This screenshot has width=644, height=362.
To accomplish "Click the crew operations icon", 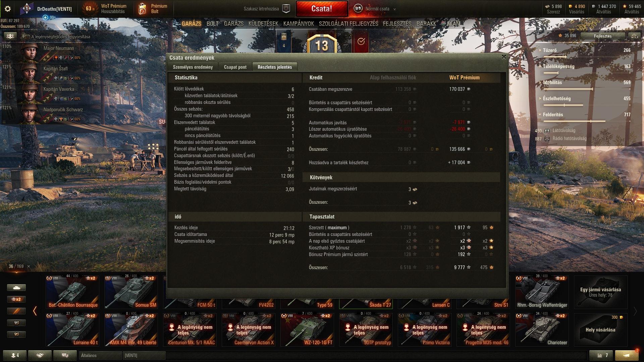I will [10, 36].
